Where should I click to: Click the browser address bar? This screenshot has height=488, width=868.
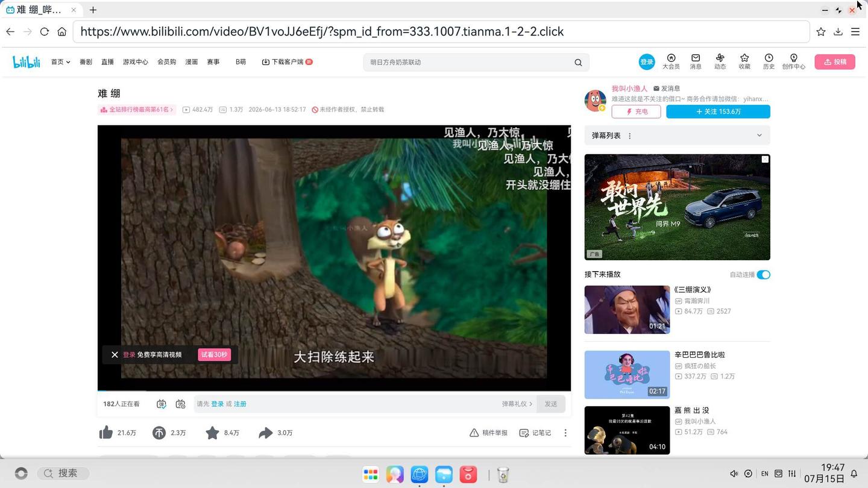pos(441,31)
